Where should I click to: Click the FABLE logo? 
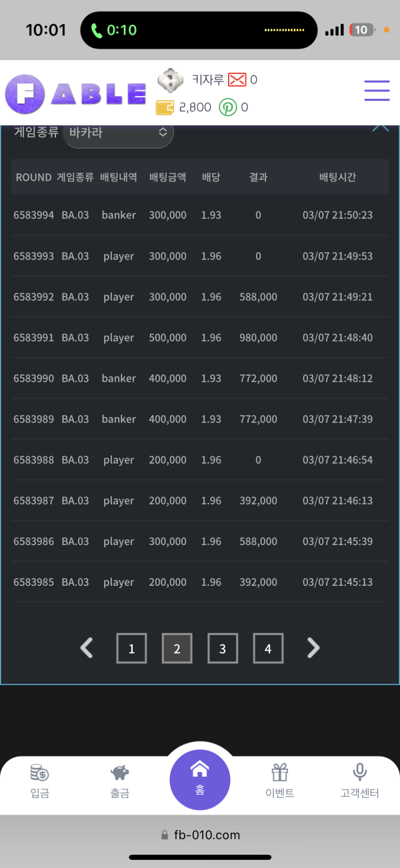click(75, 93)
